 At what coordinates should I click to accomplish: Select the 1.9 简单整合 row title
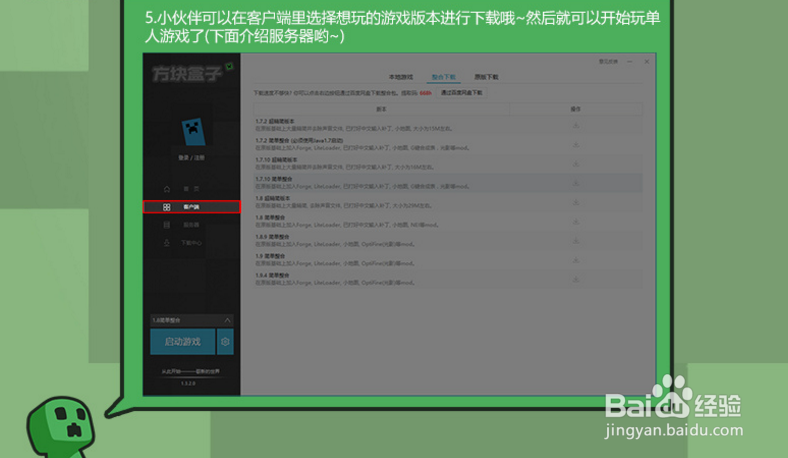point(270,256)
